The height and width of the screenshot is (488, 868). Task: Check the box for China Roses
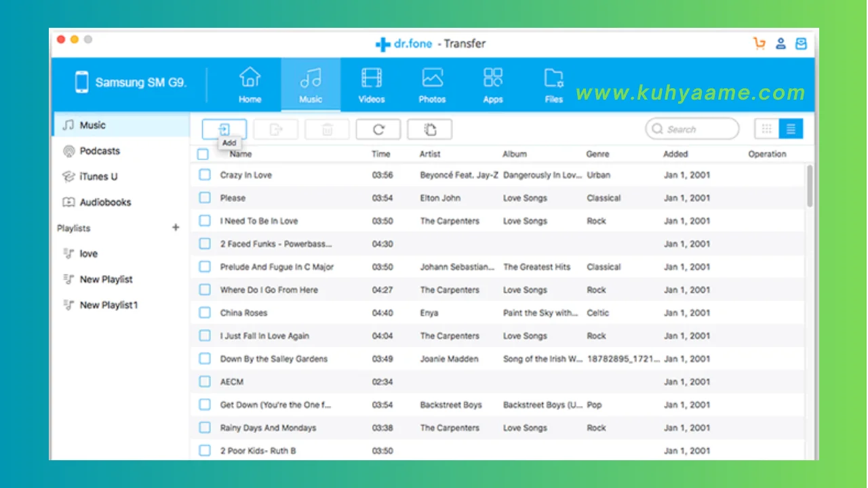click(205, 313)
